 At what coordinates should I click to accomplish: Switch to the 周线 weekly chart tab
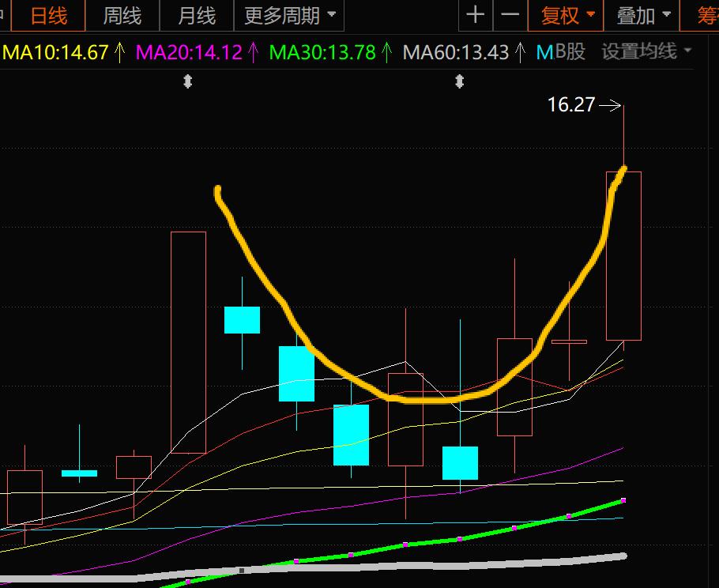[x=122, y=16]
